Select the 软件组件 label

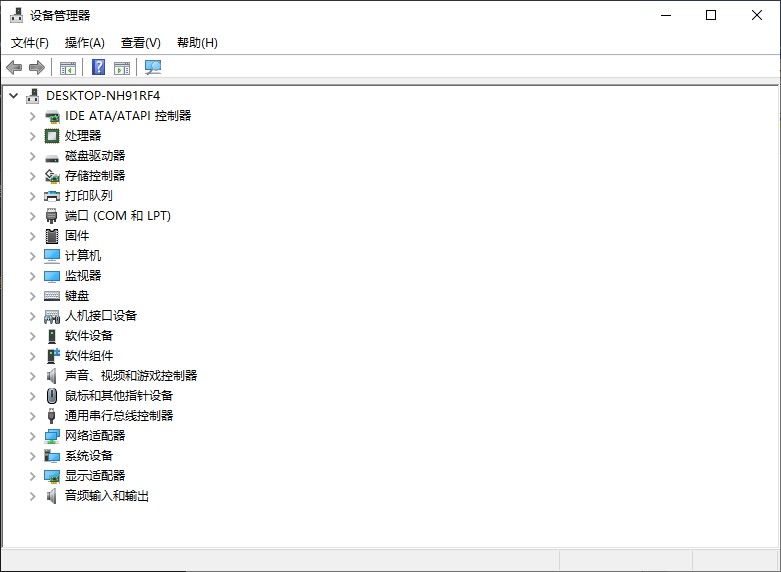(x=89, y=356)
